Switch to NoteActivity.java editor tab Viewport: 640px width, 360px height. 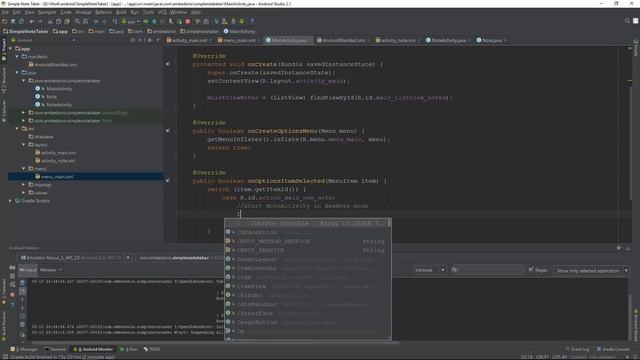coord(448,40)
